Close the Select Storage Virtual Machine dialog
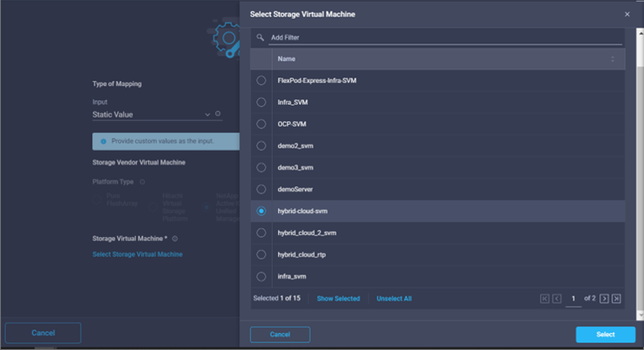The width and height of the screenshot is (644, 350). (627, 14)
